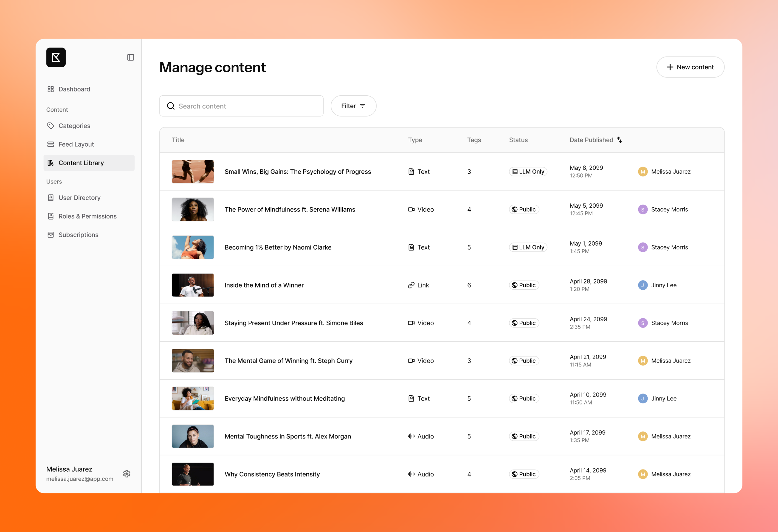Go to User Directory
Screen dimensions: 778x532
[79, 198]
